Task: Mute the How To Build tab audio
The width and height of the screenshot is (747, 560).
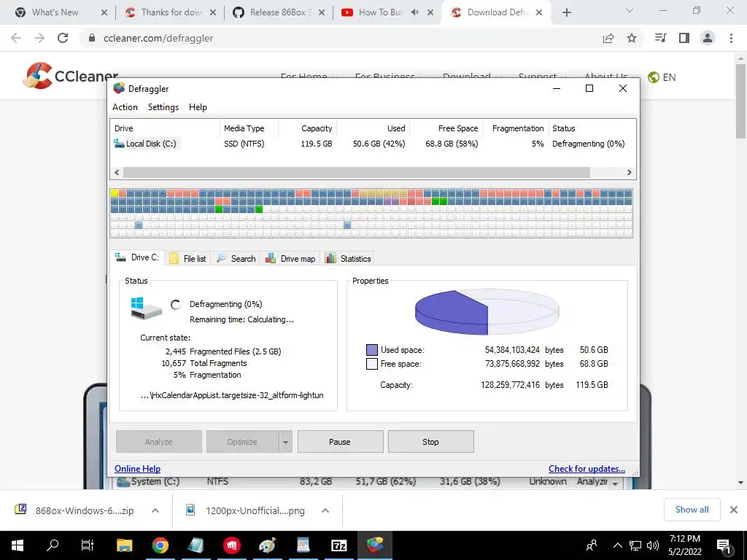Action: pyautogui.click(x=415, y=12)
